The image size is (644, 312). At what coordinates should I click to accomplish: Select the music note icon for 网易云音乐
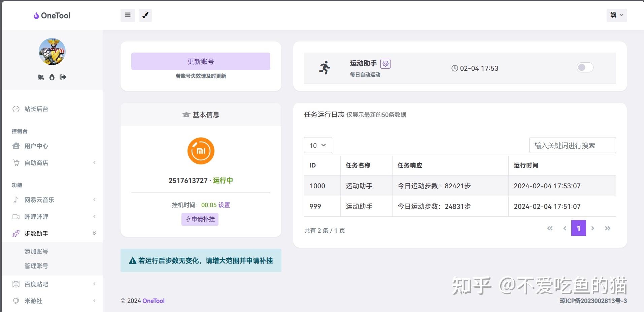pos(16,199)
